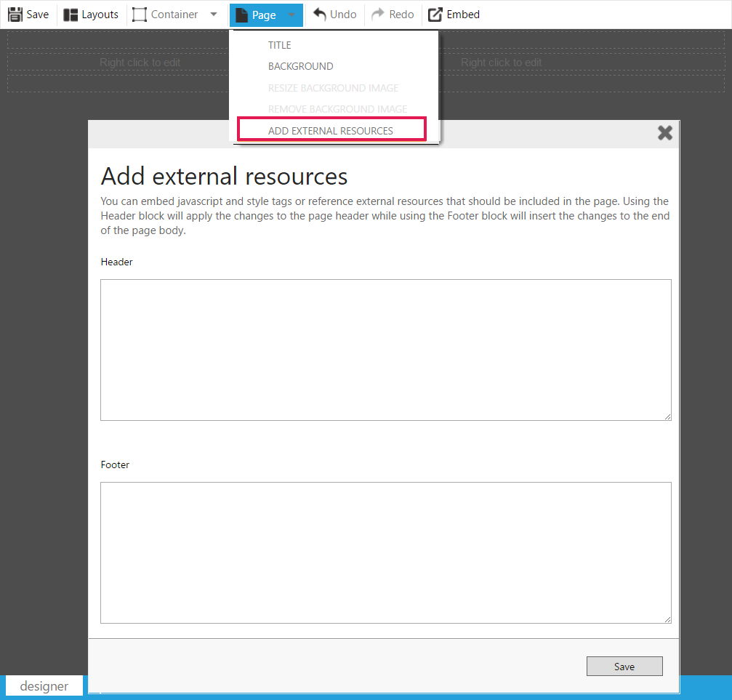
Task: Click the 'Add external resources' heading
Action: (x=224, y=177)
